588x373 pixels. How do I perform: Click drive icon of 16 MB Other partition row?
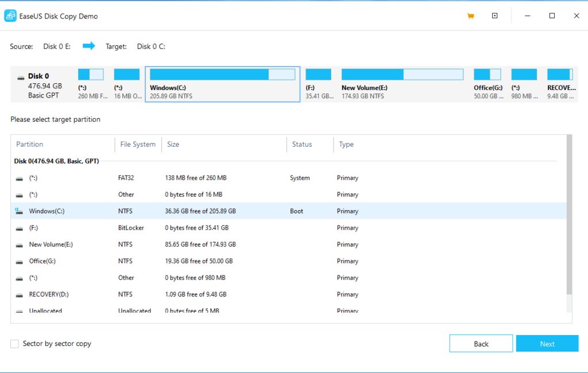pyautogui.click(x=19, y=195)
